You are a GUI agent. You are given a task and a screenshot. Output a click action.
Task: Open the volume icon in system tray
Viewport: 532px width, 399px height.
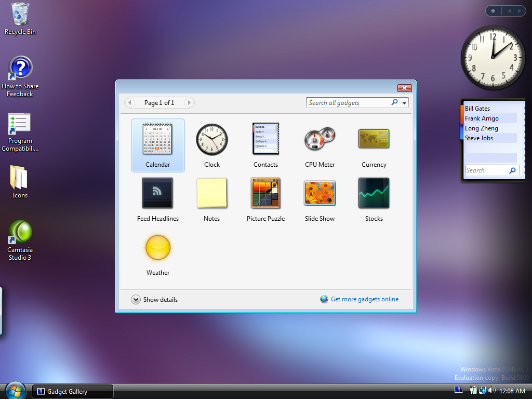[493, 390]
